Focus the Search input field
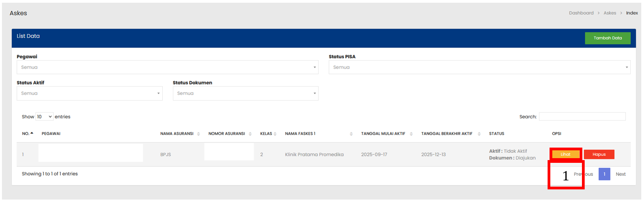The width and height of the screenshot is (644, 205). tap(582, 116)
